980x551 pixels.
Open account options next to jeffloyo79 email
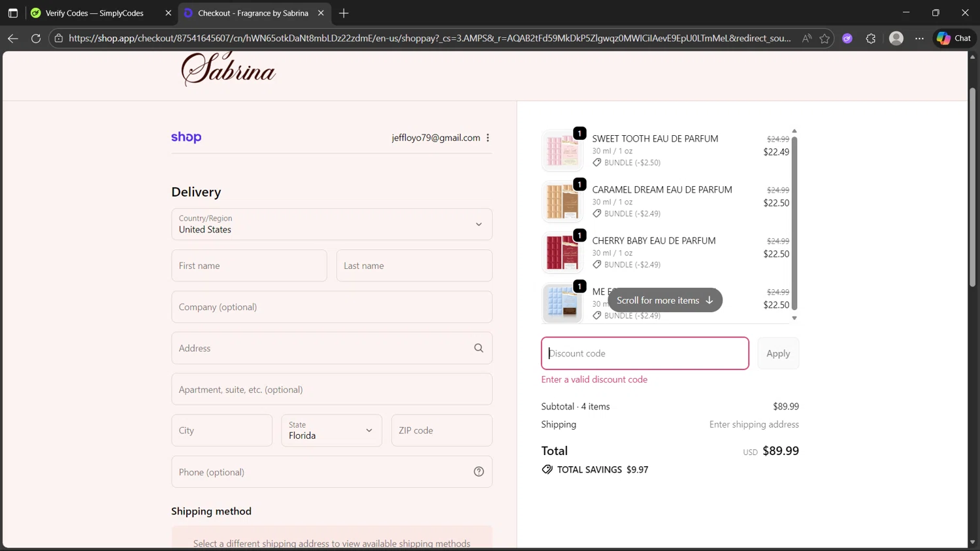pyautogui.click(x=488, y=138)
